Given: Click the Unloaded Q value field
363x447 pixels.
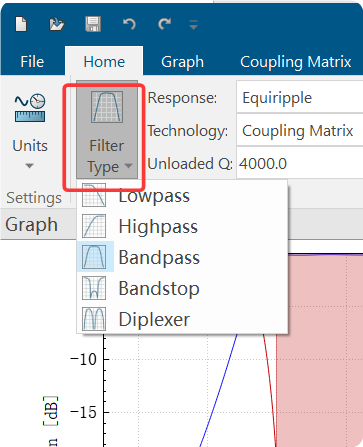Looking at the screenshot, I should tap(300, 163).
